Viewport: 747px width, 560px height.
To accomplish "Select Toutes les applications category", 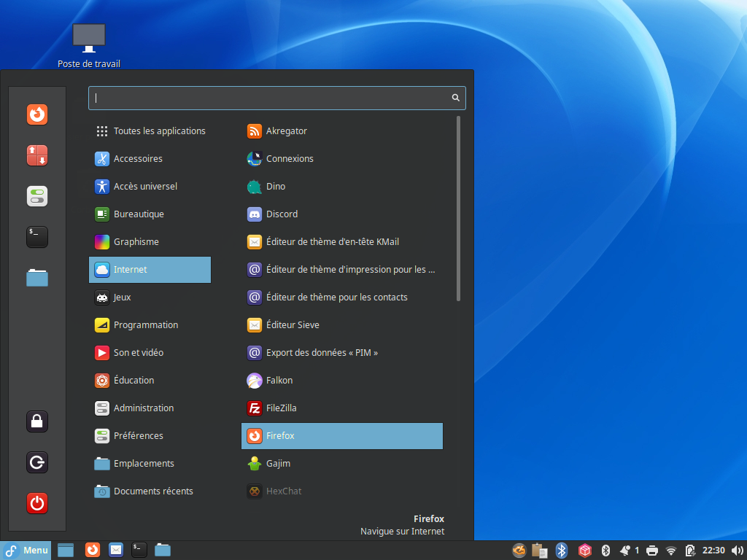I will pos(150,131).
